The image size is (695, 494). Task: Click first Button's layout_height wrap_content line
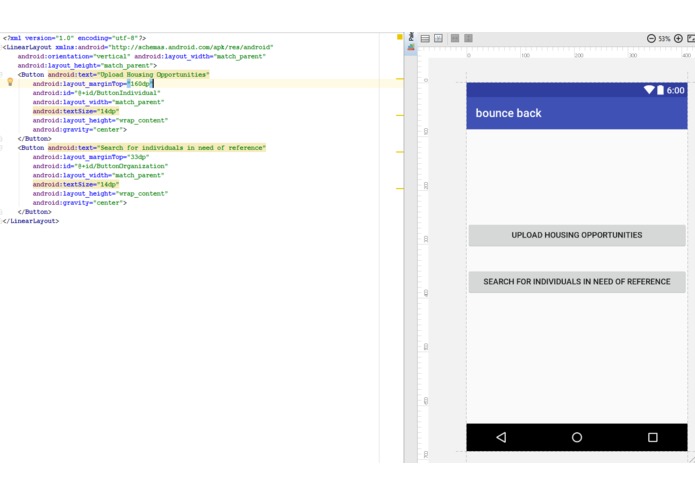[100, 121]
